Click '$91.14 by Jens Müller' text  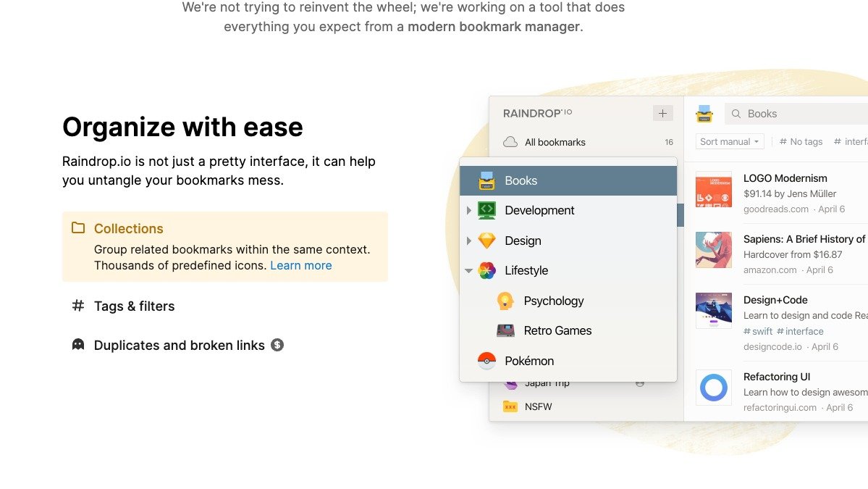click(x=790, y=194)
